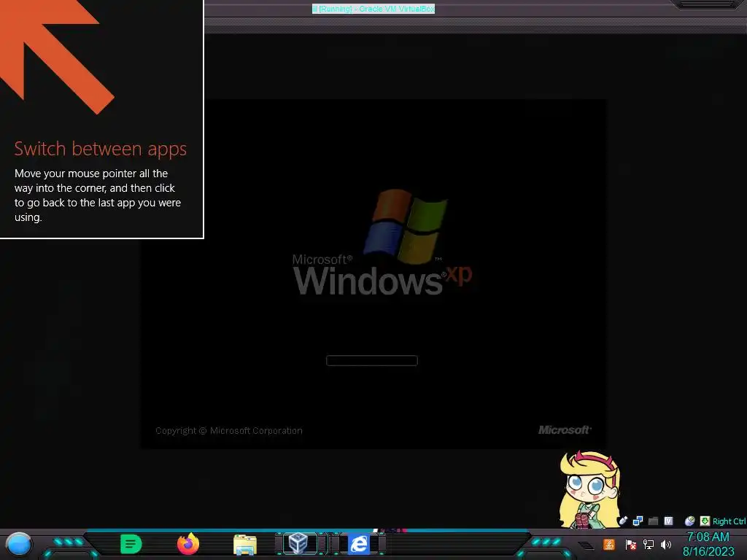
Task: Click the VirtualBox 'V' virtualization status icon
Action: [668, 521]
